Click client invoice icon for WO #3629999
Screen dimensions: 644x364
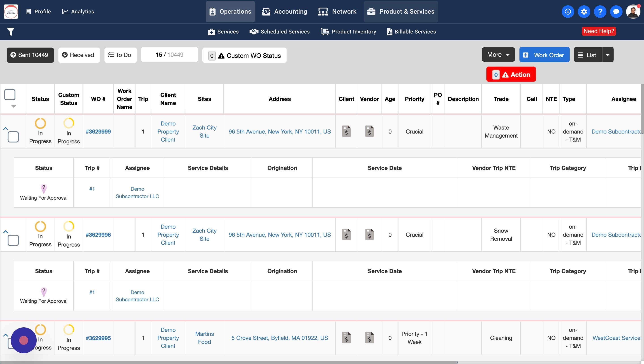(x=346, y=131)
